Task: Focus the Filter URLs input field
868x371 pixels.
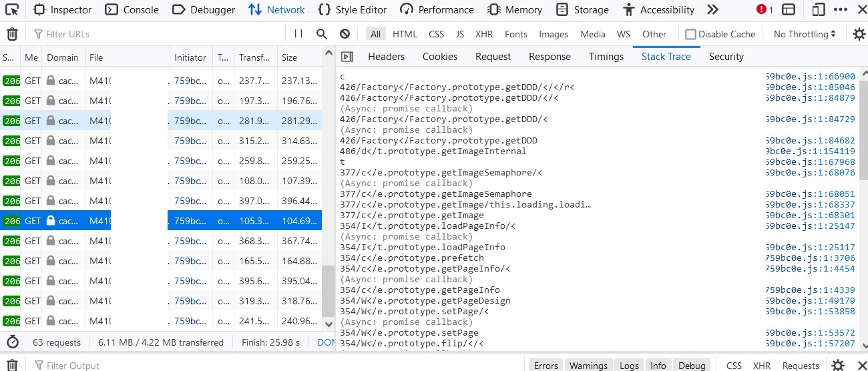Action: click(x=160, y=34)
